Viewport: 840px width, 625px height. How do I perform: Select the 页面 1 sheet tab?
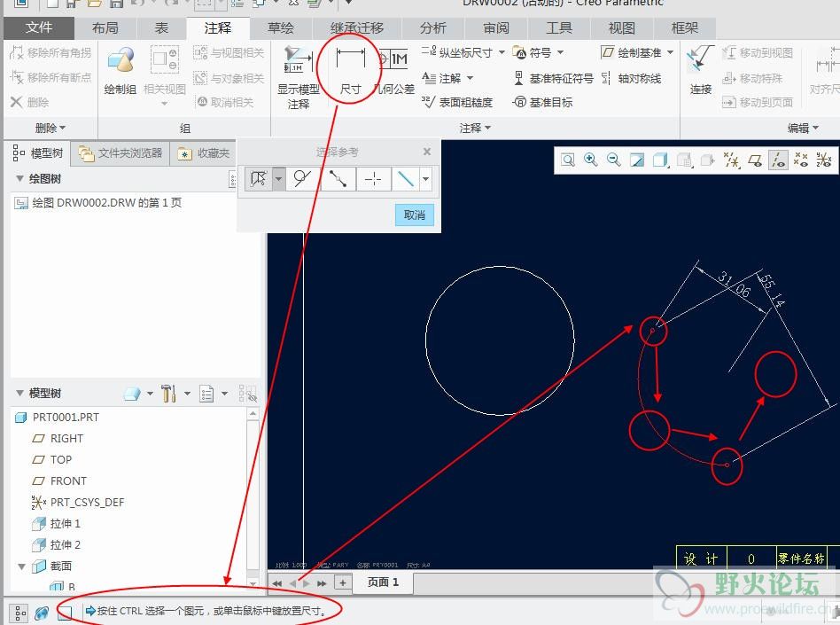383,582
